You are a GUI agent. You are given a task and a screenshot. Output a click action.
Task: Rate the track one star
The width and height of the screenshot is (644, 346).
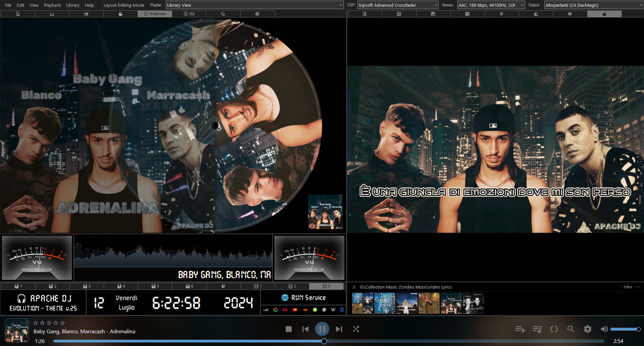[x=36, y=323]
